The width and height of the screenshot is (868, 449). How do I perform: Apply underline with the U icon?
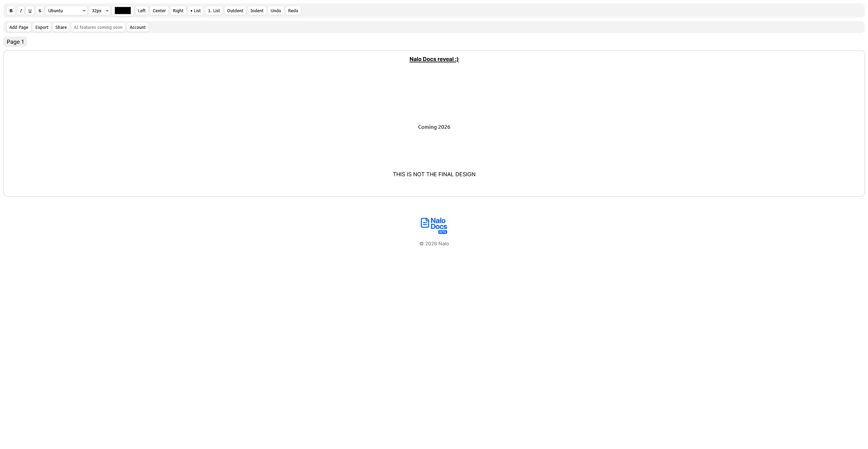pos(30,11)
